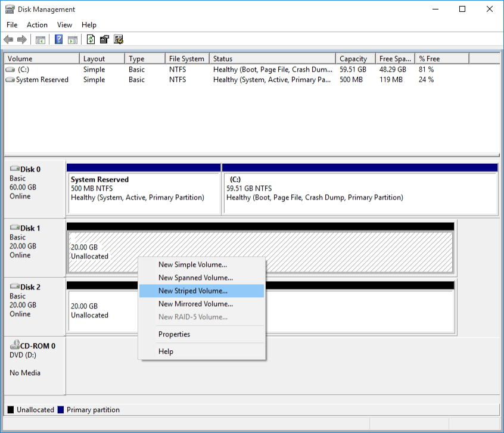
Task: Sort by the Capacity column header
Action: tap(356, 59)
